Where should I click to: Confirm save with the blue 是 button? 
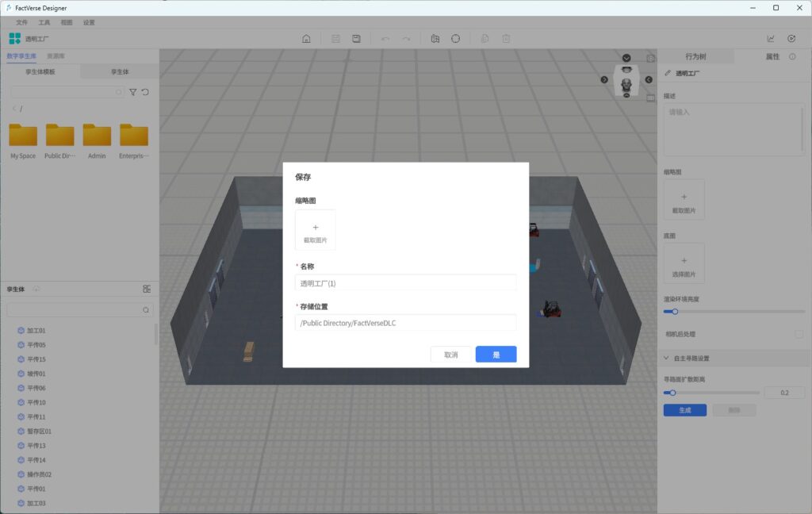coord(496,355)
